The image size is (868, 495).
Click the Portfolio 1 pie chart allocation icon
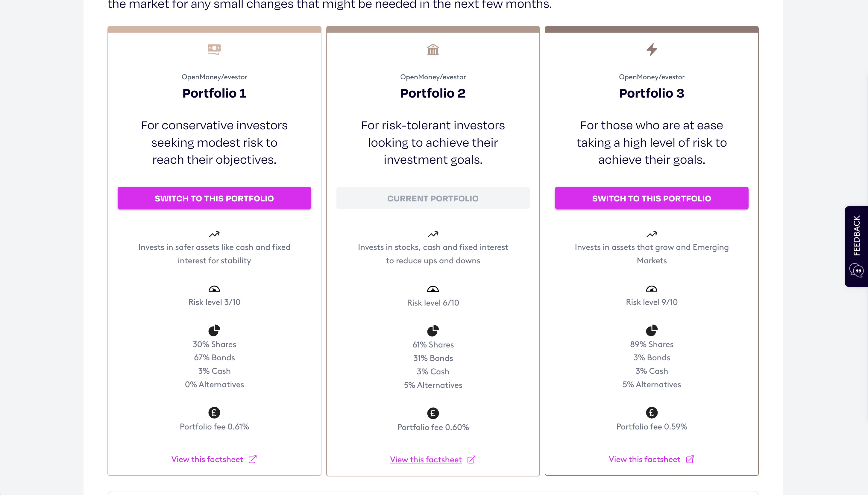click(x=214, y=330)
